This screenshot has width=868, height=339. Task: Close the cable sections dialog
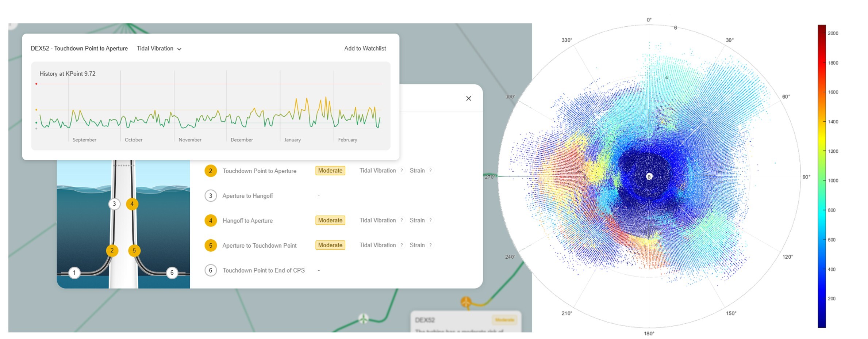click(x=469, y=99)
